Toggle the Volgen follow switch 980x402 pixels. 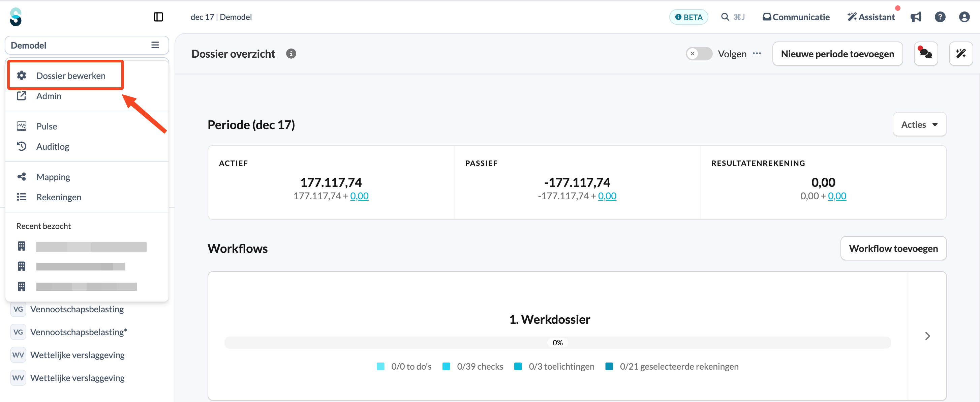(x=699, y=54)
